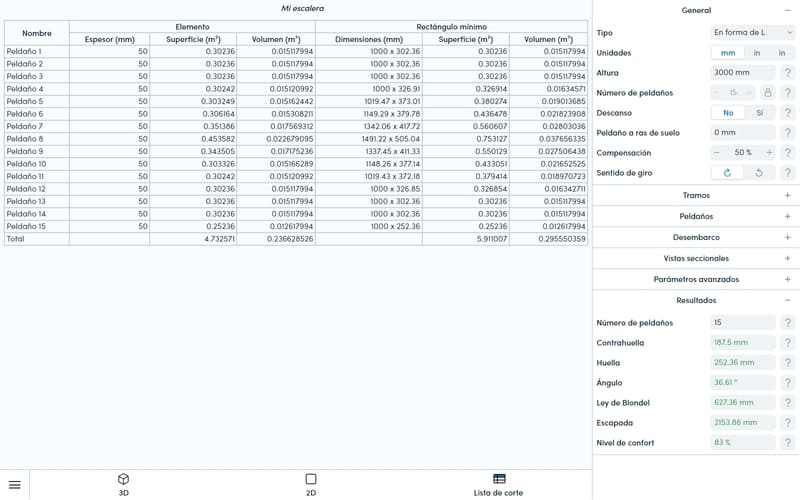Open help for Altura
The height and width of the screenshot is (500, 800).
pyautogui.click(x=788, y=72)
